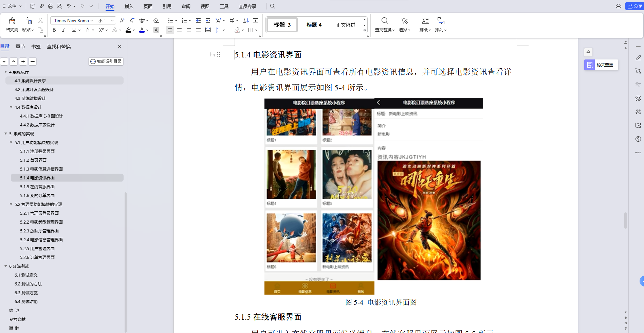Collapse the 4.4 数据库设计 tree node

(x=11, y=107)
